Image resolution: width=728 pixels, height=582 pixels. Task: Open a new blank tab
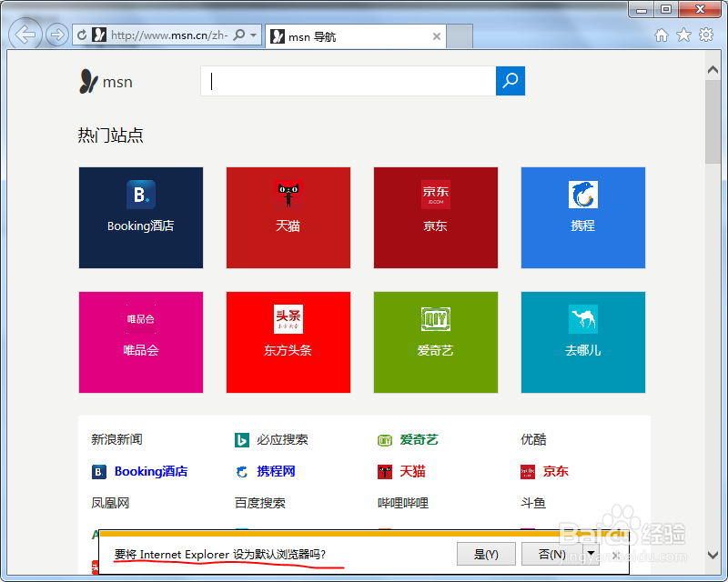click(x=460, y=36)
